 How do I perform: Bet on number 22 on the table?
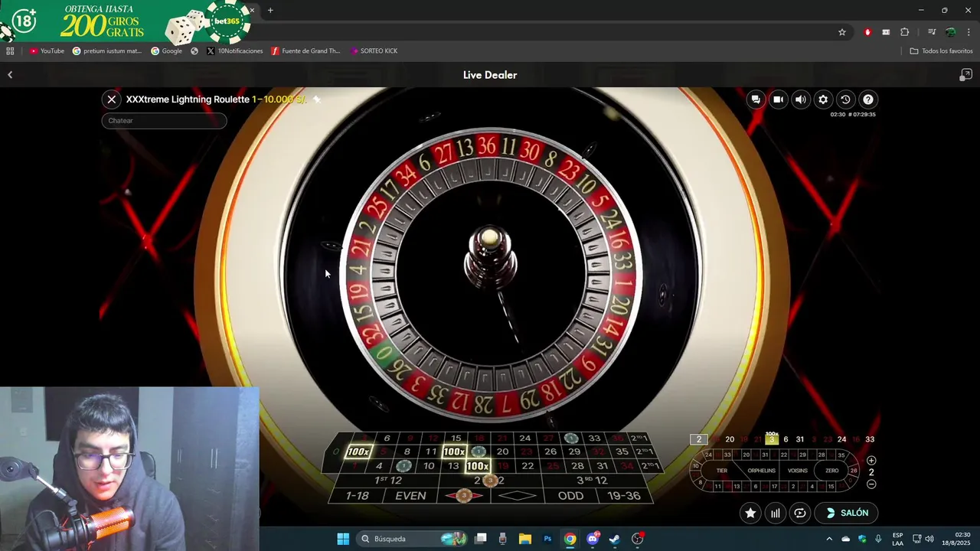pos(528,466)
